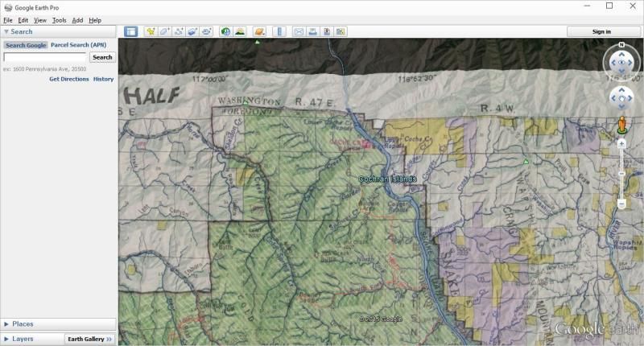
Task: Click the Record a Tour icon
Action: [x=207, y=31]
